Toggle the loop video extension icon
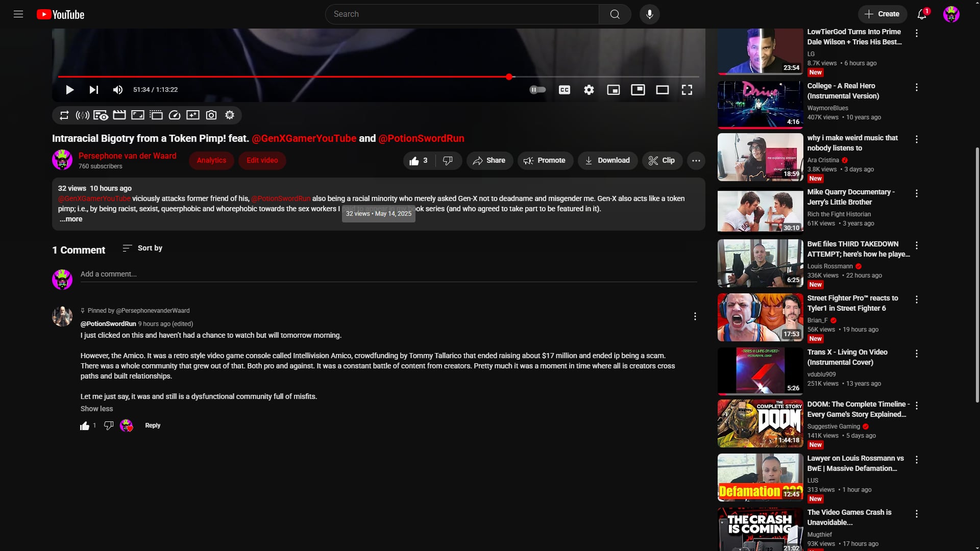The width and height of the screenshot is (980, 551). click(64, 115)
